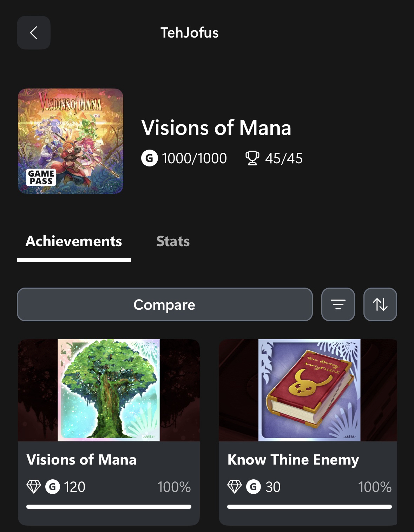Viewport: 414px width, 532px height.
Task: Tap the back arrow button
Action: point(34,33)
